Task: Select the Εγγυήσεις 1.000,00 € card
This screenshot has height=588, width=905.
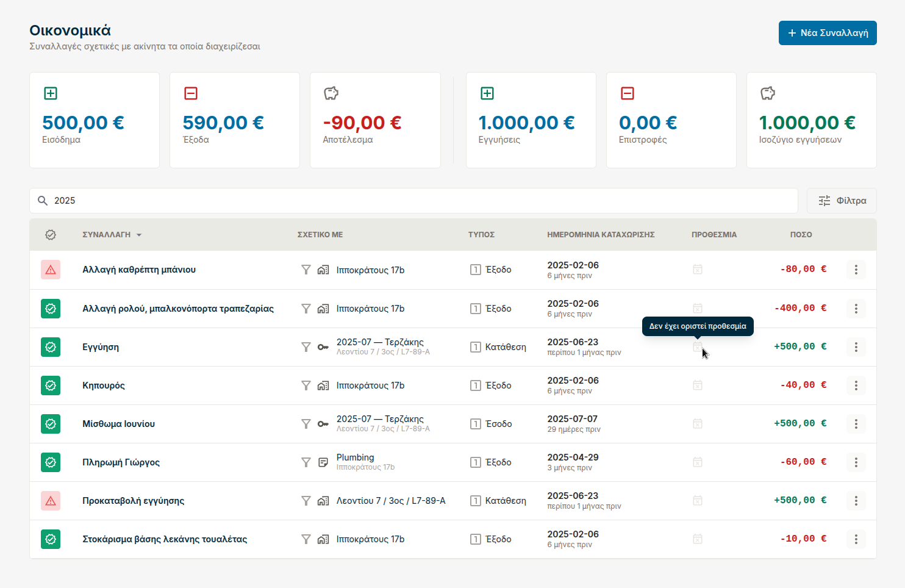Action: (531, 120)
